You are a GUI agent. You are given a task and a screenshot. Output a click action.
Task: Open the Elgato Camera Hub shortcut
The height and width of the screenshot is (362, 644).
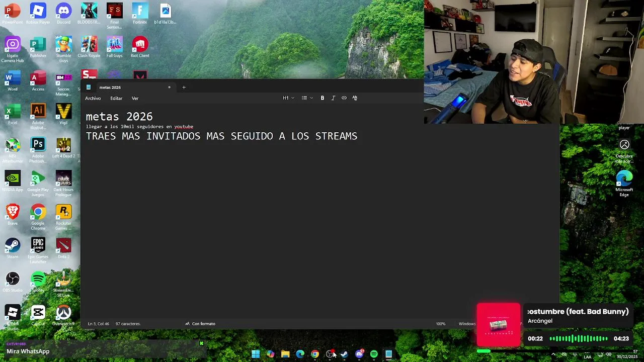click(x=13, y=50)
